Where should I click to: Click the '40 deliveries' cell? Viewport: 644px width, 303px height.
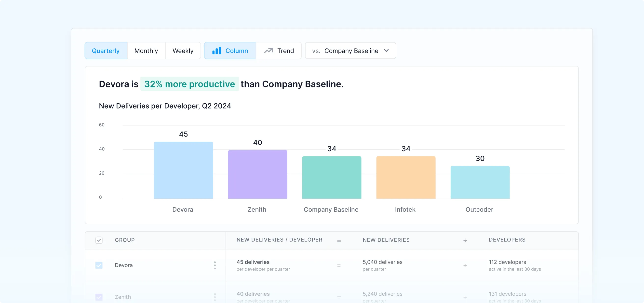click(253, 294)
